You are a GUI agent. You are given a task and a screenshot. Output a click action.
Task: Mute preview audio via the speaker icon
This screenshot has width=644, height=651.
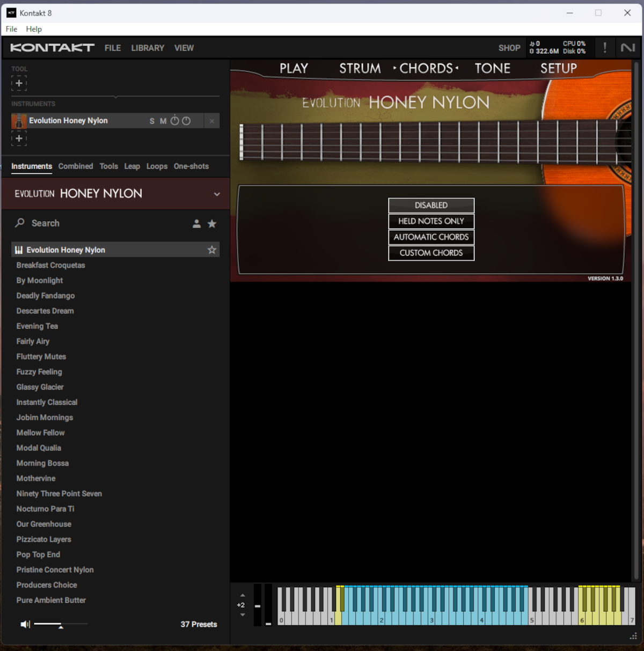pyautogui.click(x=25, y=624)
